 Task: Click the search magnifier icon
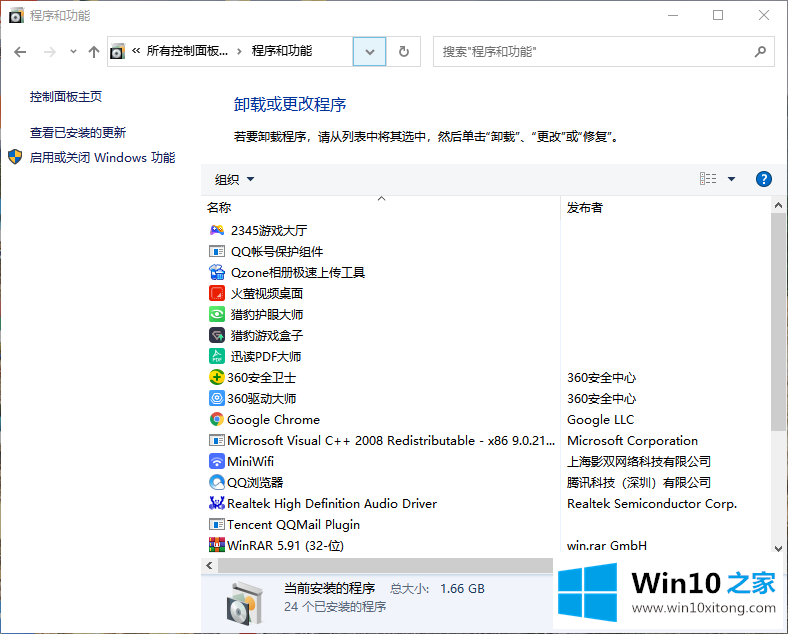coord(760,51)
